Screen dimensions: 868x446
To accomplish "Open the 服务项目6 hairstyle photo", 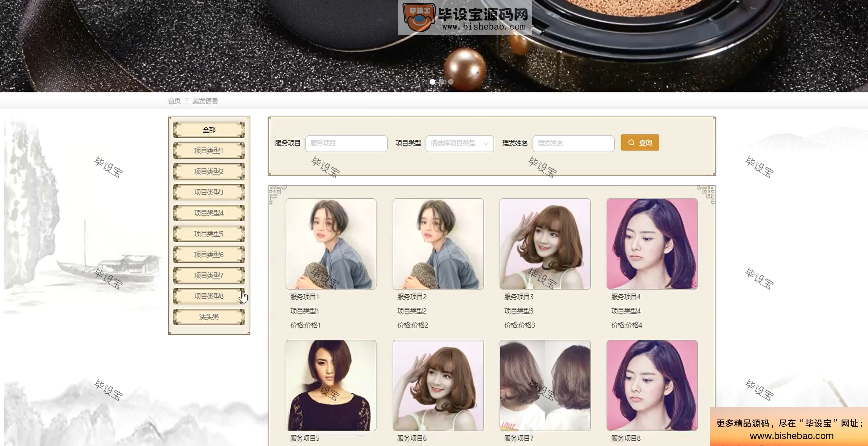I will 438,385.
